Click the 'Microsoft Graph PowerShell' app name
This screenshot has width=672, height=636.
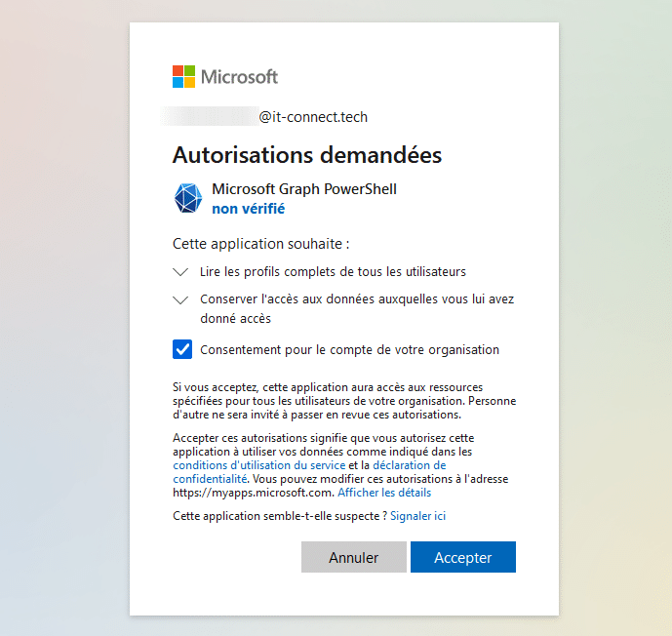click(x=303, y=189)
